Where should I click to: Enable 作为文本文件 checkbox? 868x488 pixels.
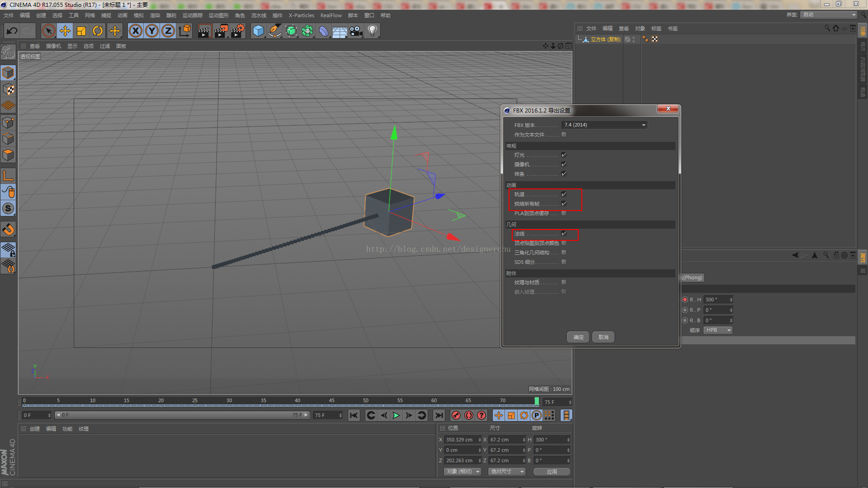point(564,135)
